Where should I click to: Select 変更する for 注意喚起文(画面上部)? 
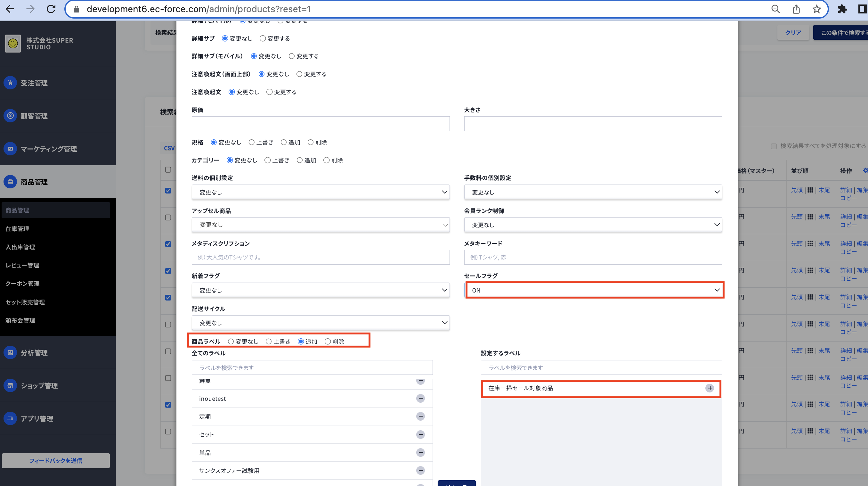click(x=299, y=74)
